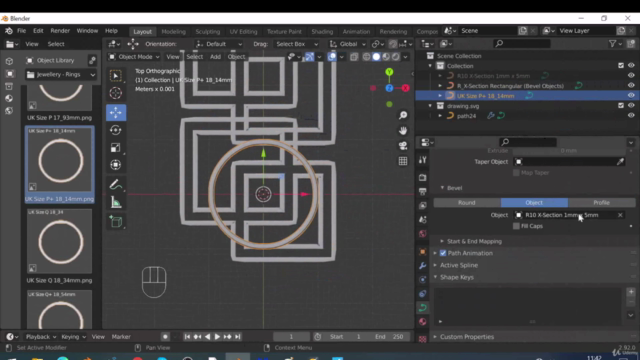
Task: Switch orthographic perspective grid icon
Action: pos(403,161)
